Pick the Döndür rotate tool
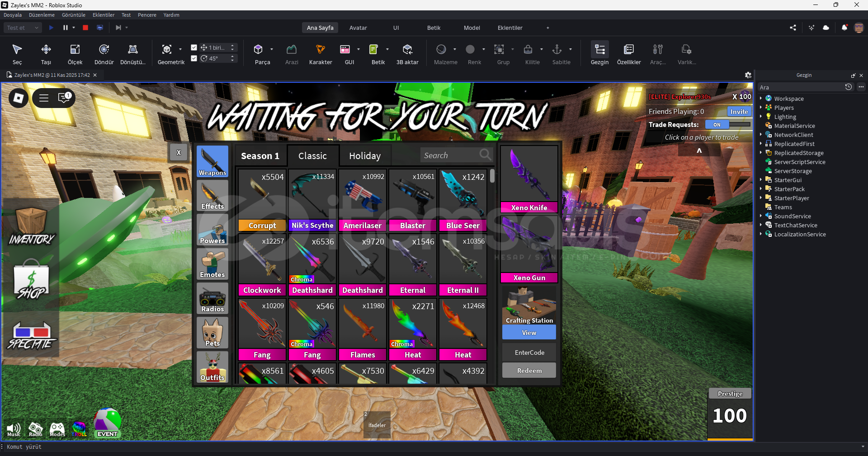 (x=104, y=54)
